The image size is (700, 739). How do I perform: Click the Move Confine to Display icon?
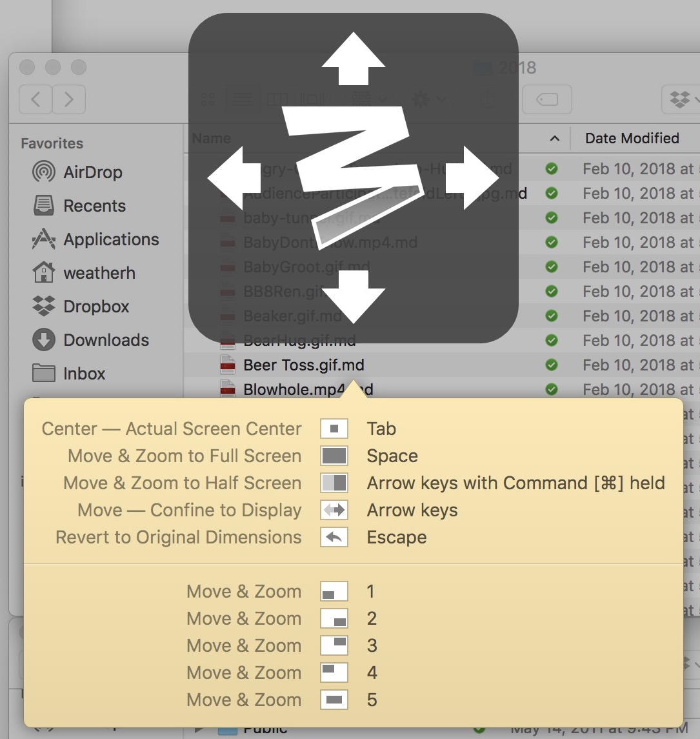[x=334, y=510]
